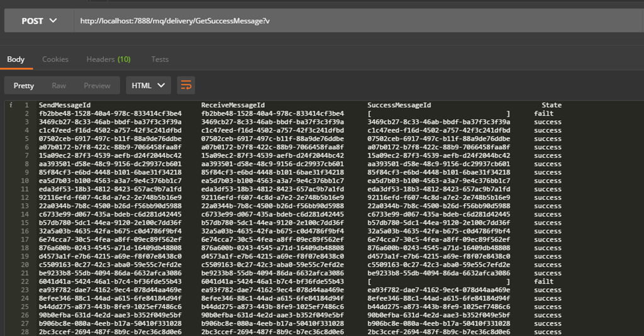Select the Pretty view button

click(x=24, y=86)
